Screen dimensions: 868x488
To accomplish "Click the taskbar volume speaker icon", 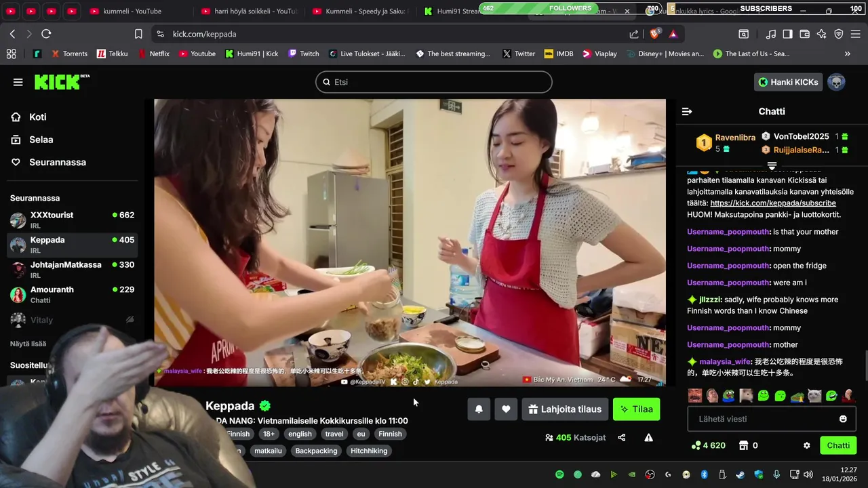I will (x=808, y=474).
